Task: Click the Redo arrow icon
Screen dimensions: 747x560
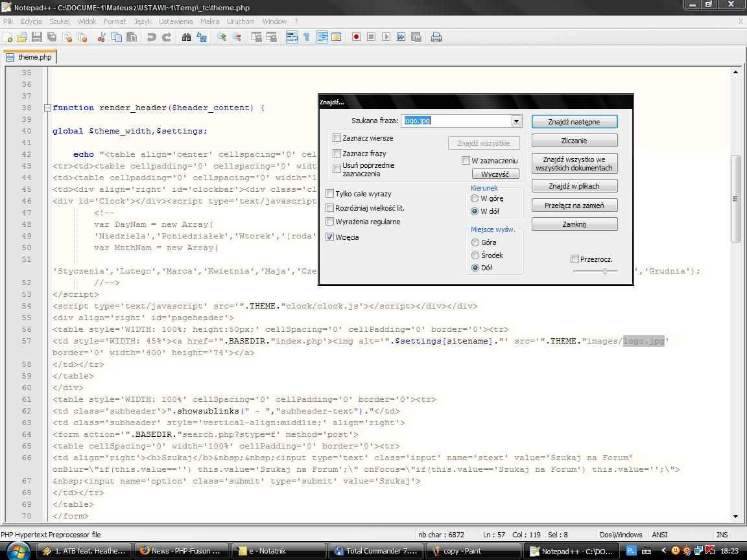Action: coord(166,37)
